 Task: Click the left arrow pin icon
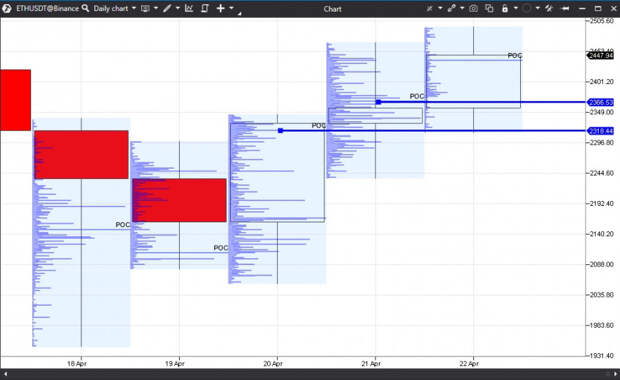(565, 8)
